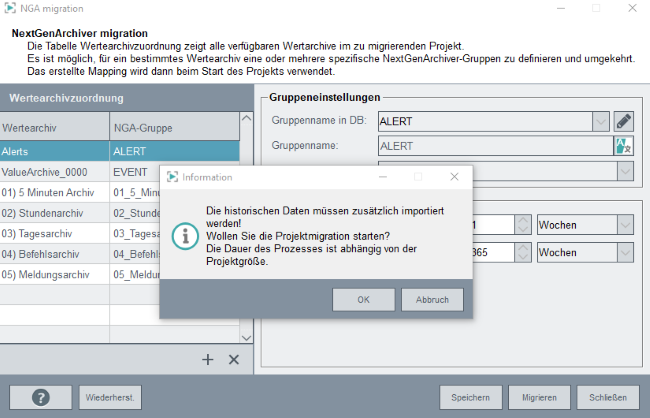Image resolution: width=650 pixels, height=418 pixels.
Task: Add a new archive mapping with plus icon
Action: (x=208, y=360)
